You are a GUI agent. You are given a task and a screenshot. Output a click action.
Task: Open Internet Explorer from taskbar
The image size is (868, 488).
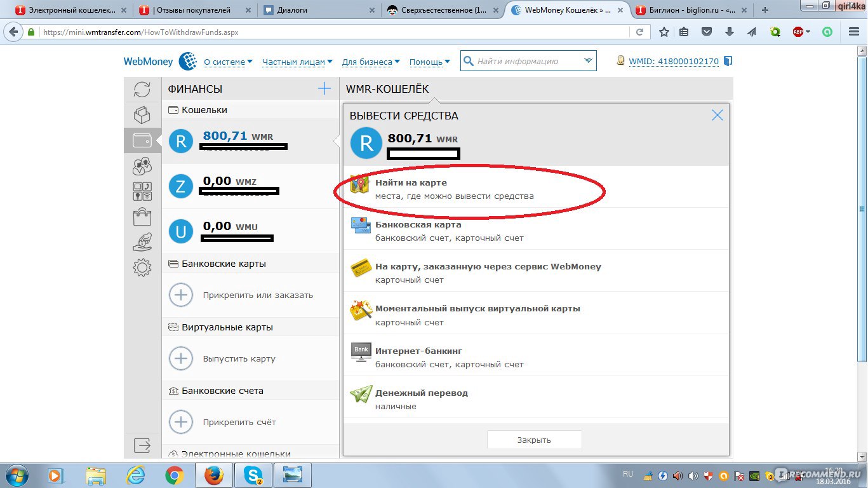[x=135, y=475]
